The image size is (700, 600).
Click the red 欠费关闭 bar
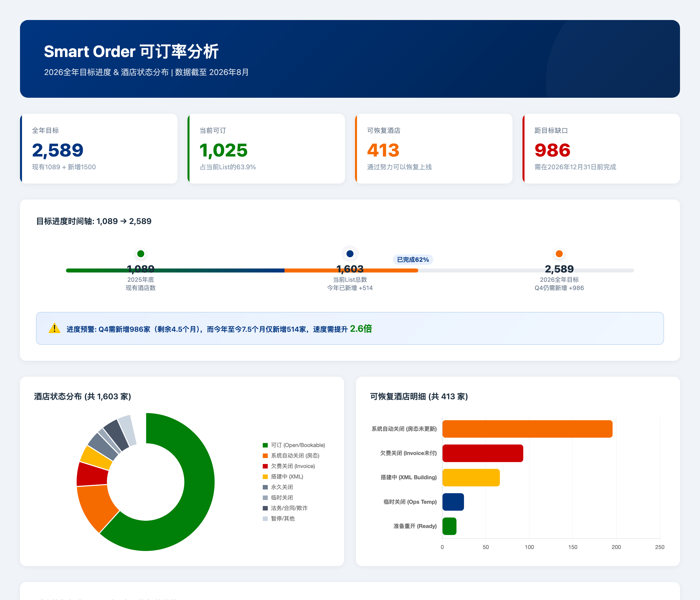coord(483,453)
